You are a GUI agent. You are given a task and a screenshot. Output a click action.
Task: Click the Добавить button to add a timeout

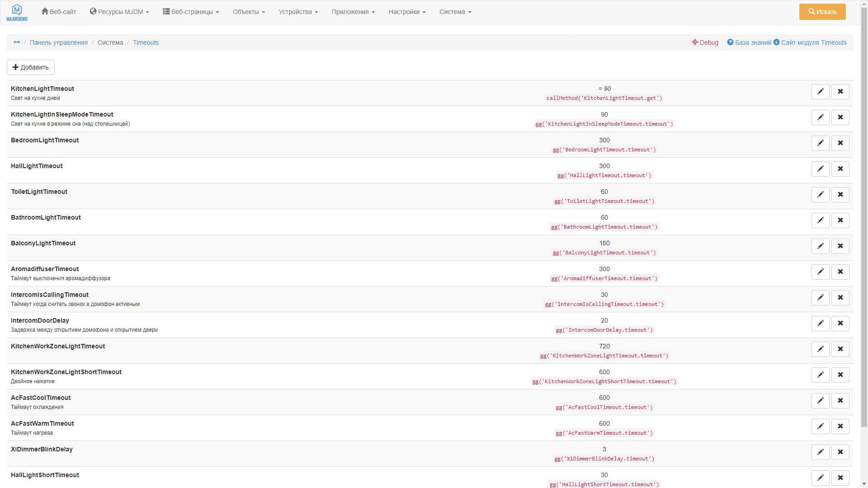click(30, 67)
